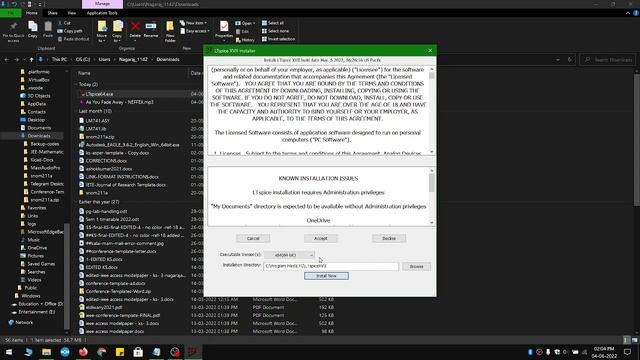This screenshot has width=640, height=360.
Task: Open Firefox from the taskbar
Action: (x=83, y=352)
